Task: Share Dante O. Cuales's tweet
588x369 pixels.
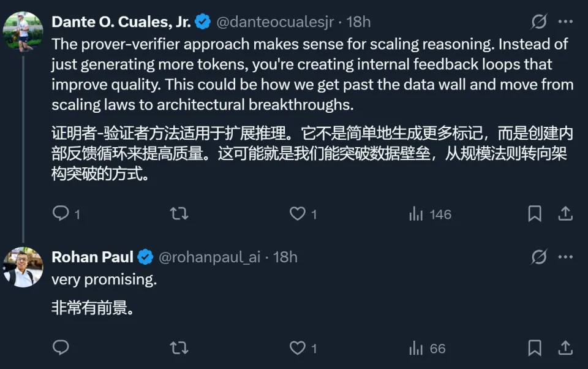Action: [565, 213]
